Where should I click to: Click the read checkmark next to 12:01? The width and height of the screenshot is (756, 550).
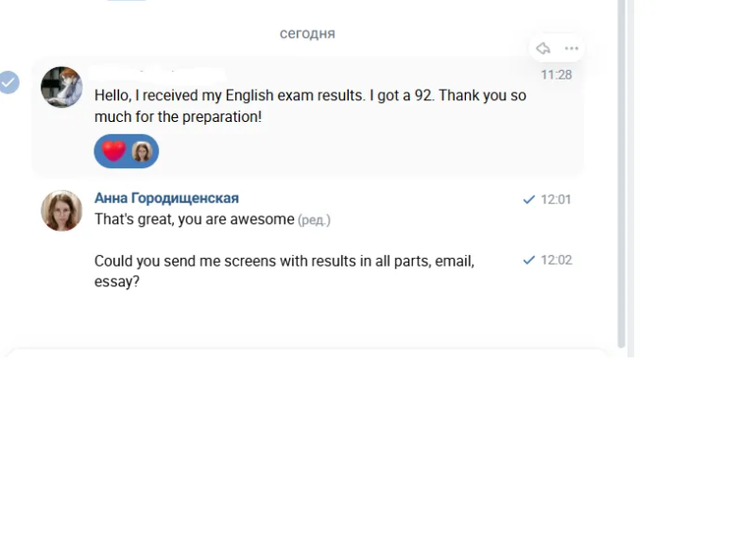click(529, 199)
